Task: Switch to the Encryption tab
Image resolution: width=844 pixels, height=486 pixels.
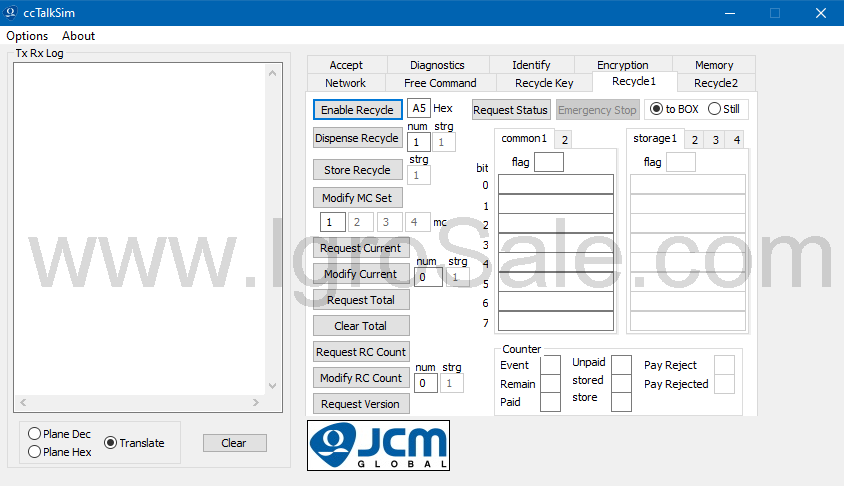Action: pyautogui.click(x=622, y=65)
